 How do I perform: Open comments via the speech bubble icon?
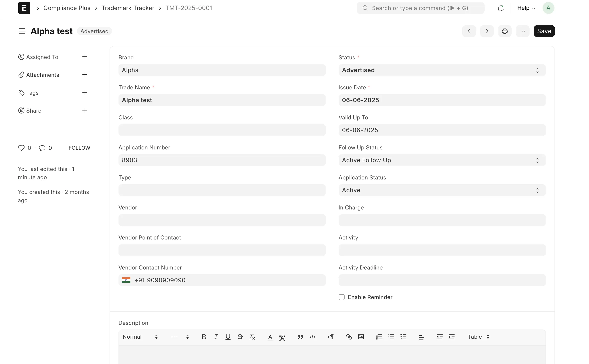(x=42, y=148)
